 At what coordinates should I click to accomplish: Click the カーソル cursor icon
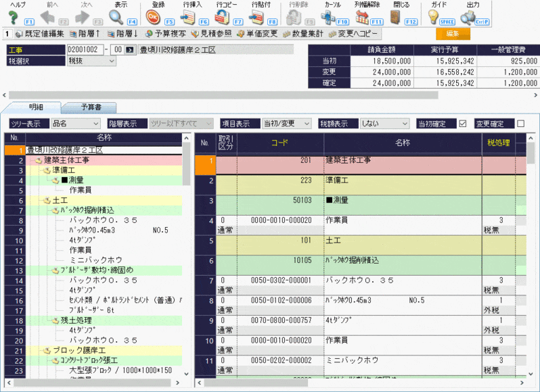tap(328, 17)
